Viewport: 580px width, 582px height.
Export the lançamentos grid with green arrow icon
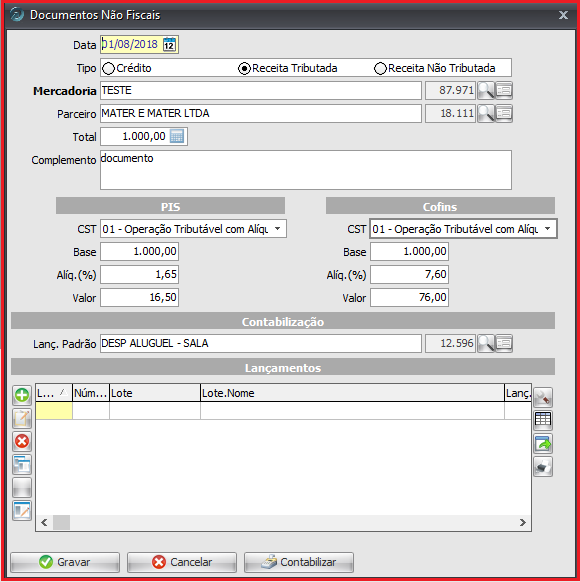pos(543,444)
